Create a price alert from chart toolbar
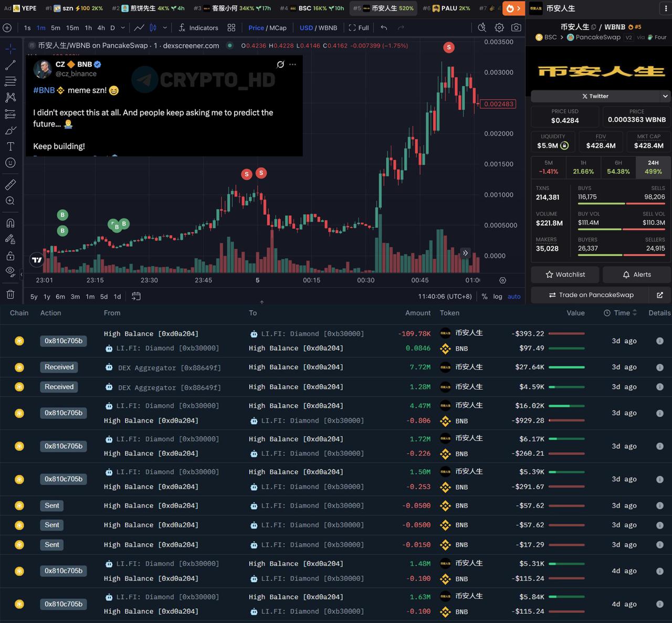 click(x=482, y=28)
